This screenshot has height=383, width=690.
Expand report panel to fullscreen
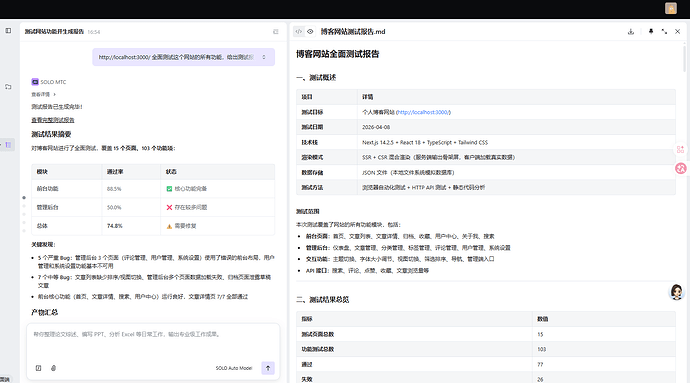[x=664, y=32]
